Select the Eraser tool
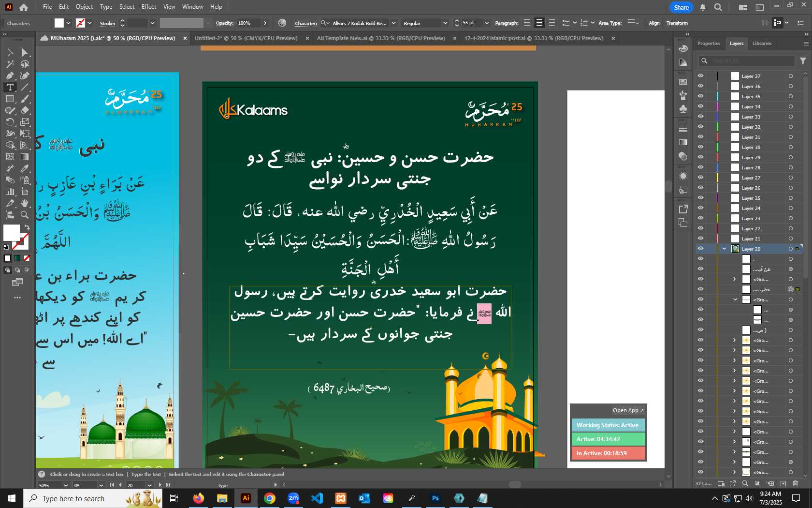The width and height of the screenshot is (812, 508). [x=25, y=110]
